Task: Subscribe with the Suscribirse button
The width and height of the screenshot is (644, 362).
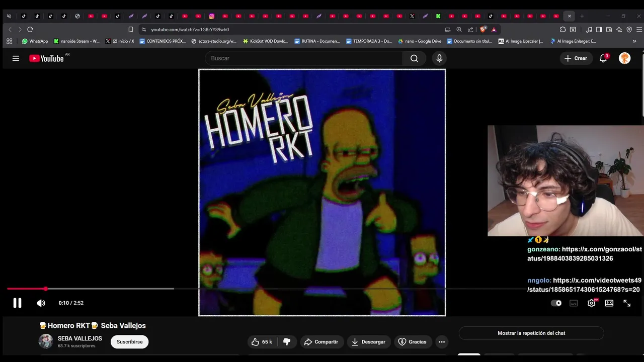Action: point(130,342)
